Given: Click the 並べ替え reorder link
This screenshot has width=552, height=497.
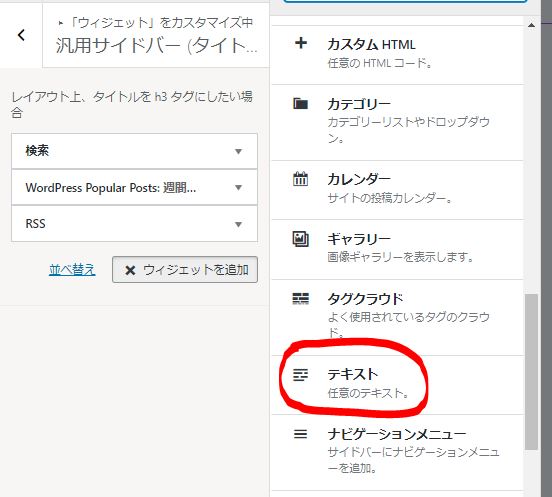Looking at the screenshot, I should tap(72, 270).
